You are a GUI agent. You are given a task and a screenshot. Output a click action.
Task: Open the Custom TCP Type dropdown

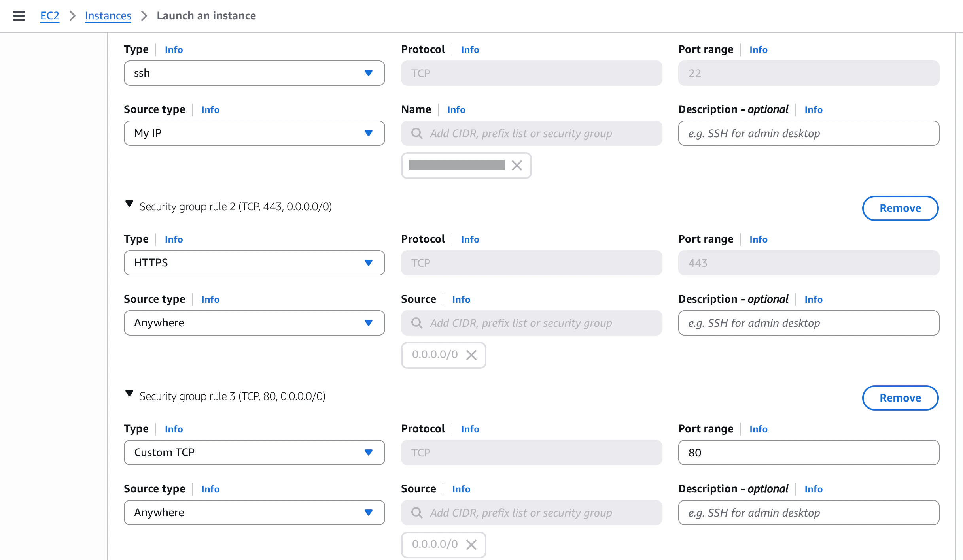tap(254, 453)
